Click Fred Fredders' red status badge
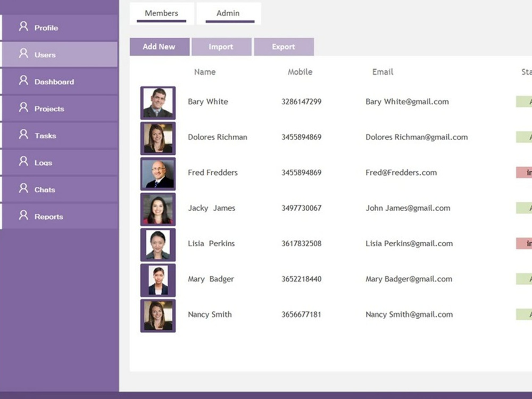Viewport: 532px width, 399px height. click(x=524, y=172)
